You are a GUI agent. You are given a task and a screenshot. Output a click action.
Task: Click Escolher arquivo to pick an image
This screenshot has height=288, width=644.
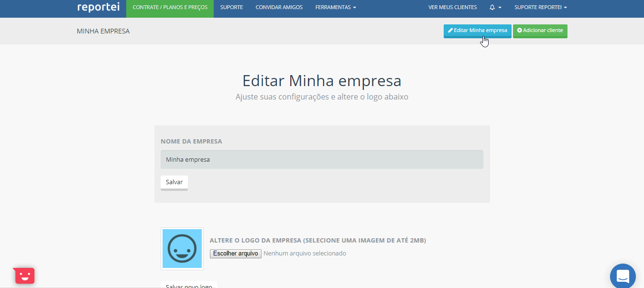click(x=235, y=254)
